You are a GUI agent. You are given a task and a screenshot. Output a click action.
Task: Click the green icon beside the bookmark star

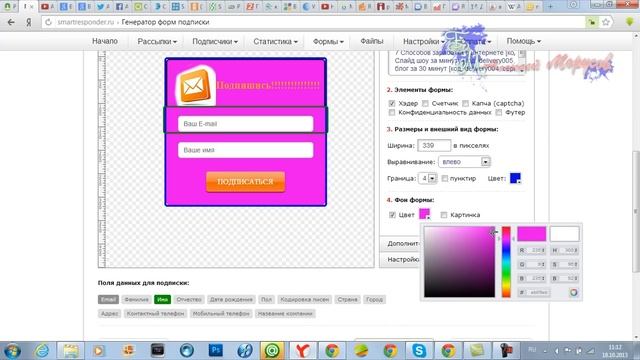pyautogui.click(x=591, y=22)
